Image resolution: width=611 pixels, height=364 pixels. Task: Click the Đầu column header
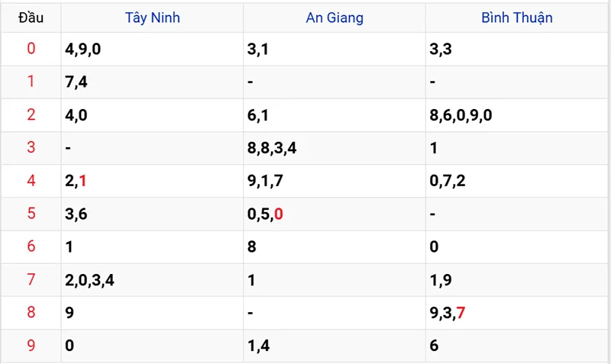[x=31, y=18]
